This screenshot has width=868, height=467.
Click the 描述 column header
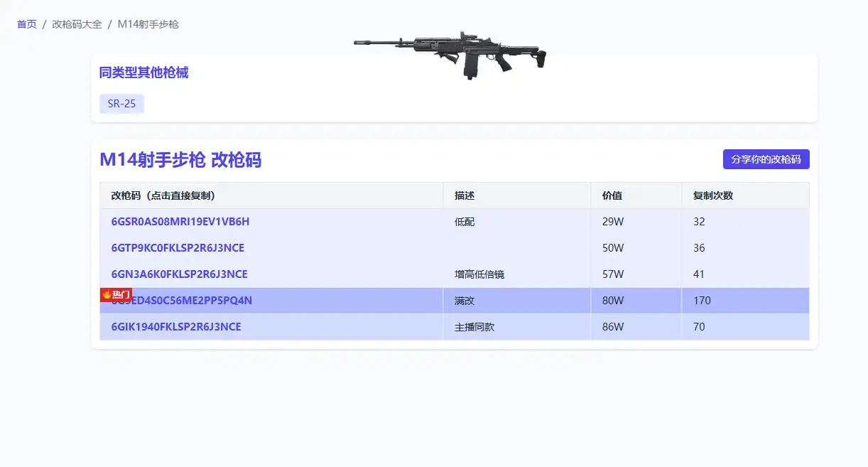coord(465,195)
